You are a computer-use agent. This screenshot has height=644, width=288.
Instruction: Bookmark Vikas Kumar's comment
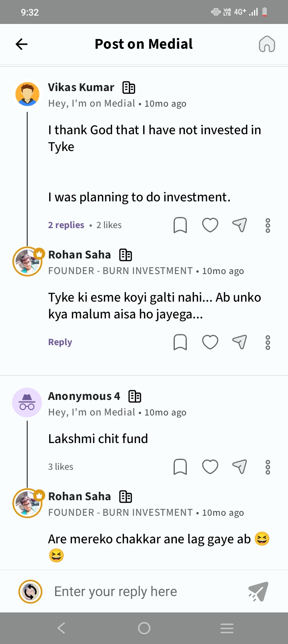[x=180, y=225]
